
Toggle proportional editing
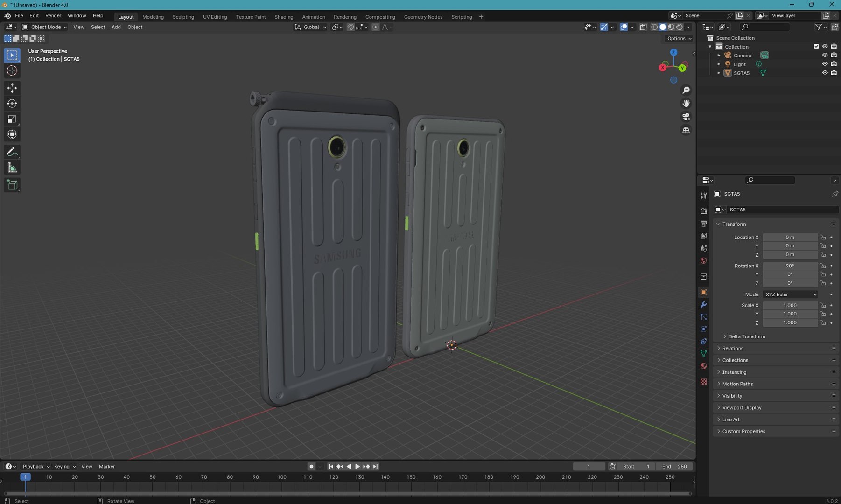376,27
